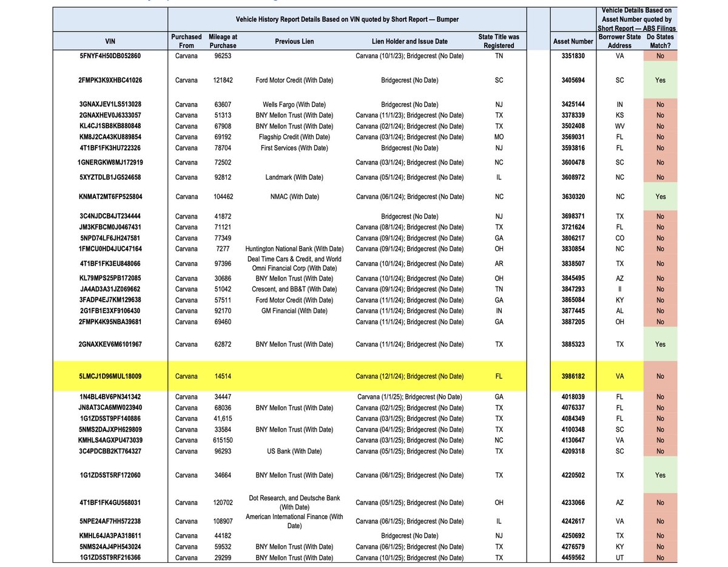This screenshot has height=567, width=728.
Task: Select VIN 3GNAXJEV1LS513028
Action: click(110, 104)
